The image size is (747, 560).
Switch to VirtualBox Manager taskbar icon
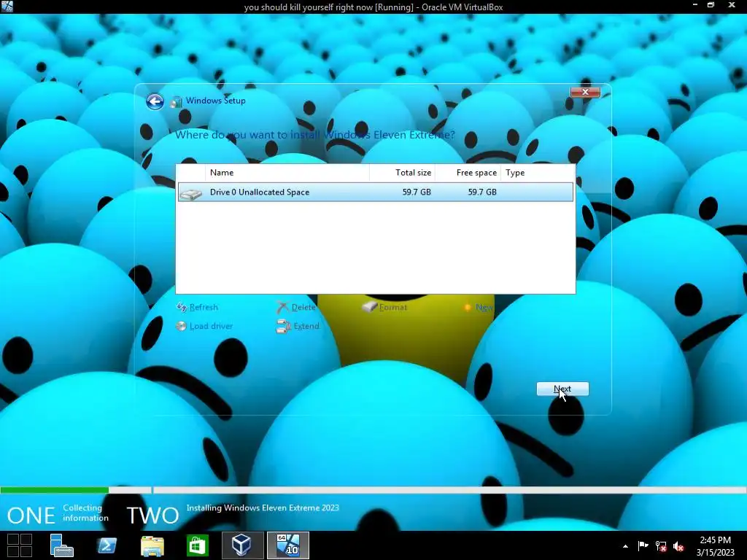(x=242, y=545)
